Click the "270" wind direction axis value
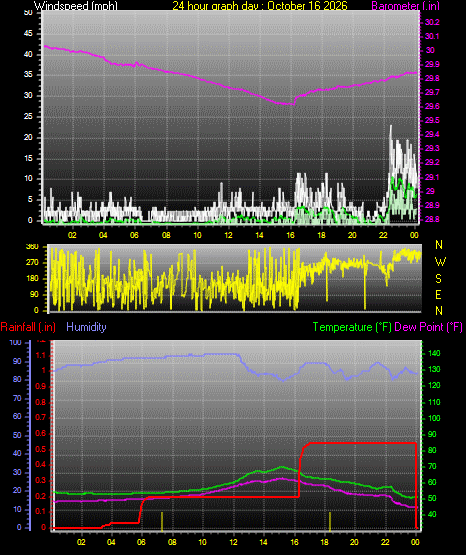Viewport: 466px width, 555px height. [32, 263]
